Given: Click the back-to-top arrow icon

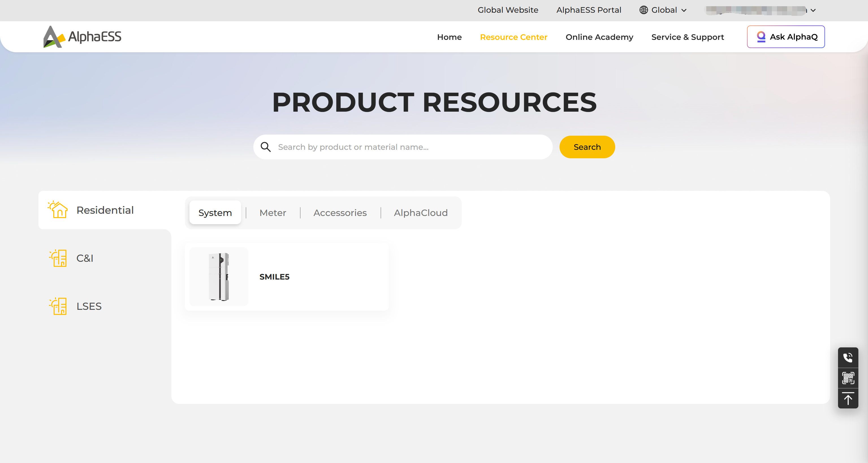Looking at the screenshot, I should [x=848, y=399].
